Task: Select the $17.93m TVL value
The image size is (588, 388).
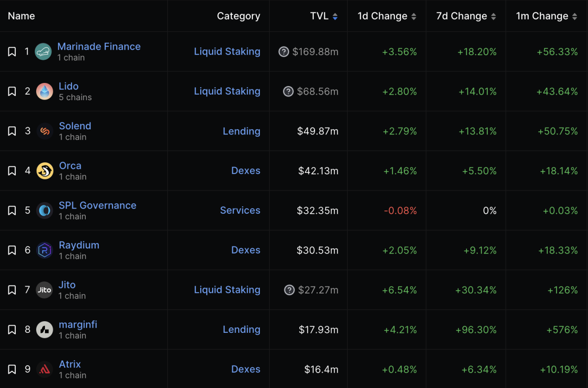Action: pos(319,330)
